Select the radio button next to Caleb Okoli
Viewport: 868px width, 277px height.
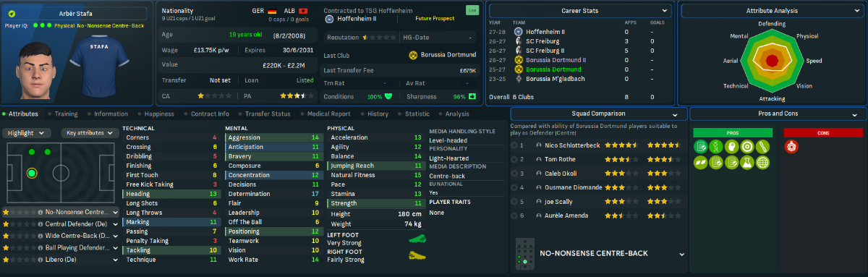coord(515,174)
